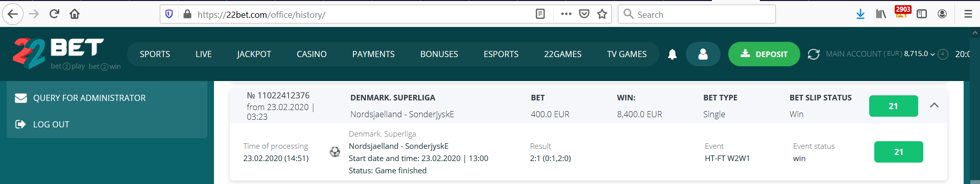Click the Firefox Search input box
Screen dimensions: 980x184
(697, 14)
